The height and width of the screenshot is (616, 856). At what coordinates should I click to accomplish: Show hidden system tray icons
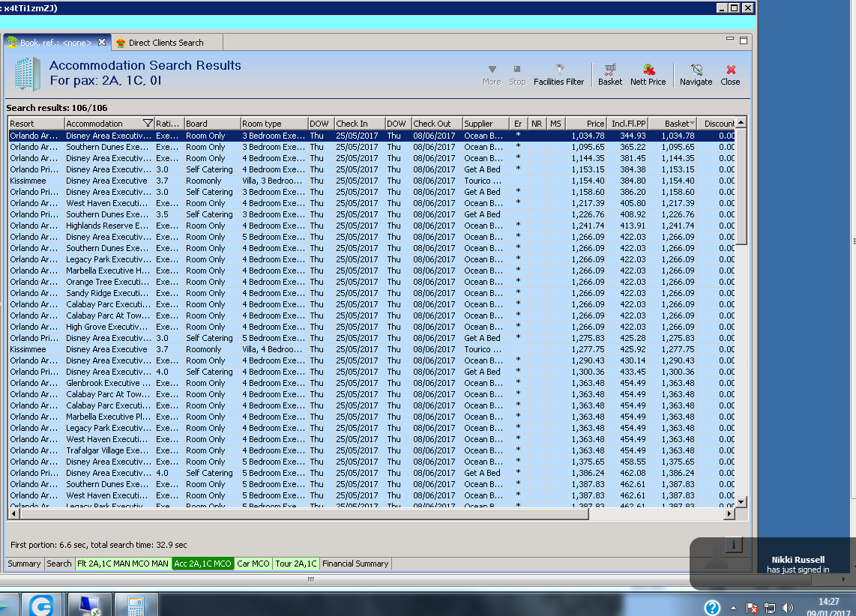(735, 608)
